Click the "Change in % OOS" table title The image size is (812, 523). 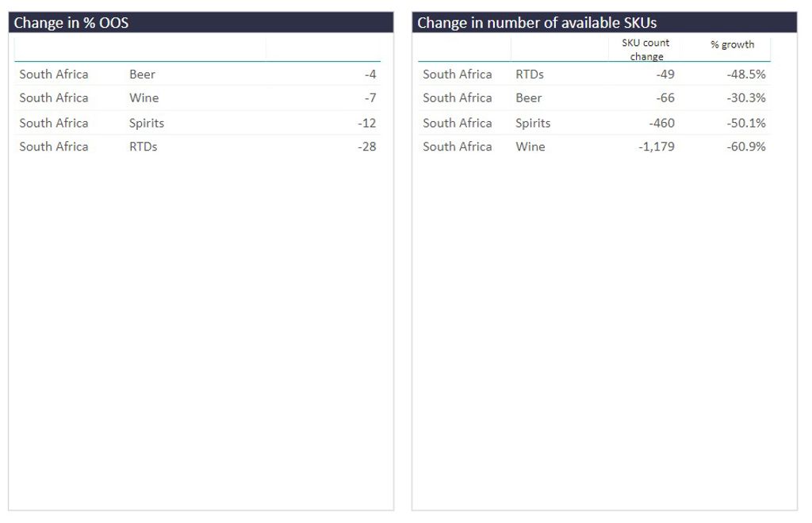[71, 23]
